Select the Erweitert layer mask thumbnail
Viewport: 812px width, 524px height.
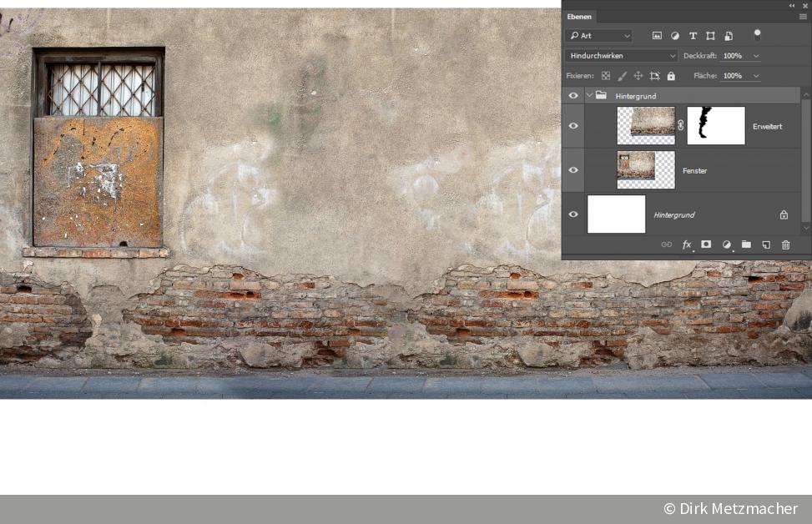(x=716, y=125)
